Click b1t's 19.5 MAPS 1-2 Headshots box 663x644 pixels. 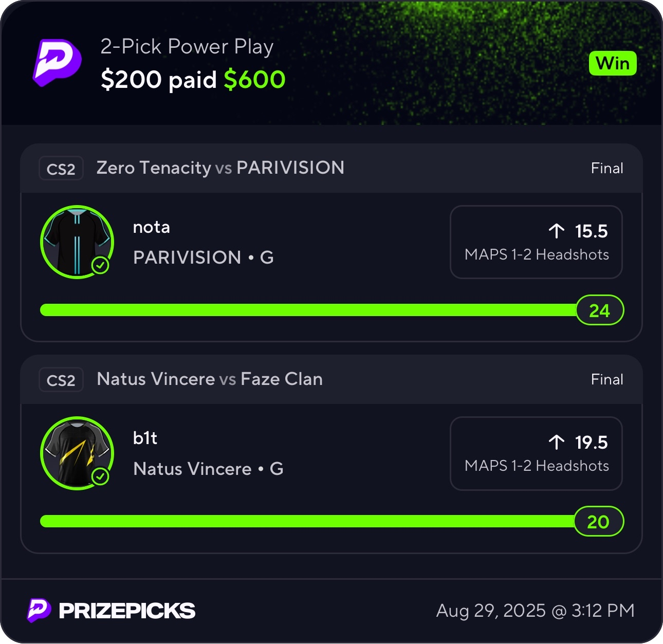point(536,453)
